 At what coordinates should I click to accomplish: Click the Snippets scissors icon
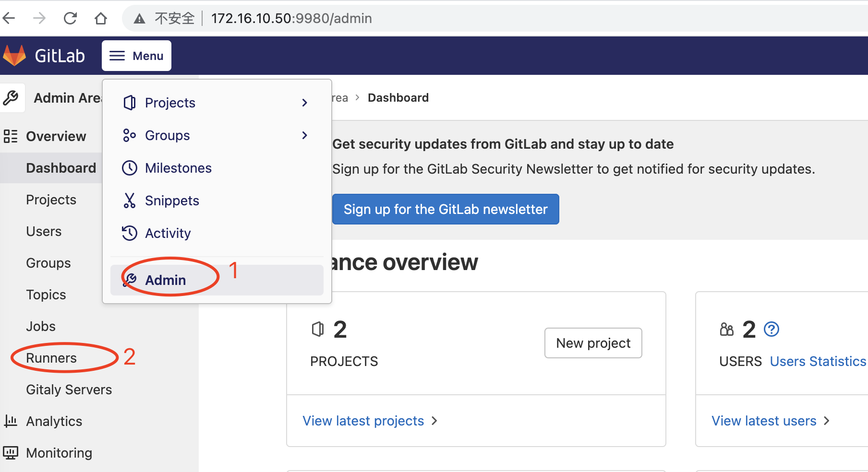129,201
